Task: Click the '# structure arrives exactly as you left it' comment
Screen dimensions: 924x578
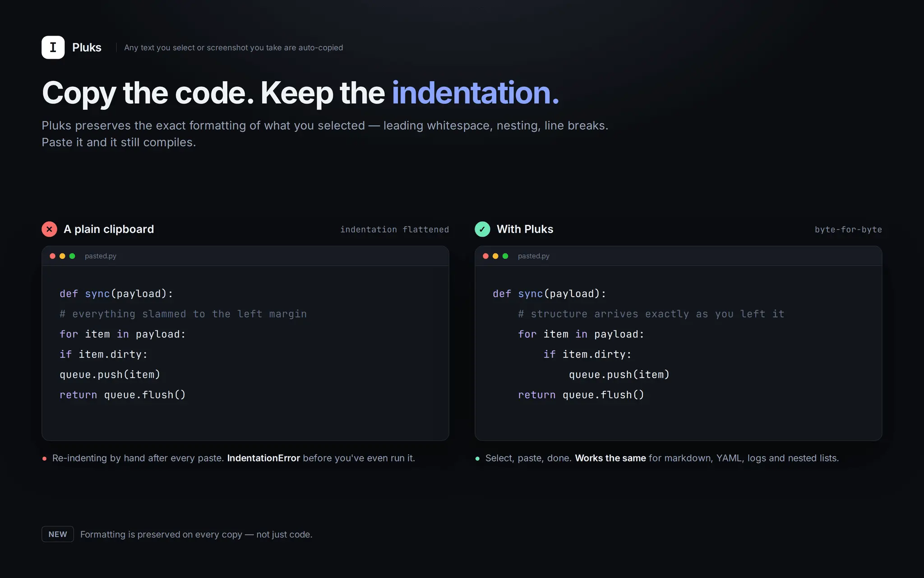Action: pyautogui.click(x=651, y=314)
